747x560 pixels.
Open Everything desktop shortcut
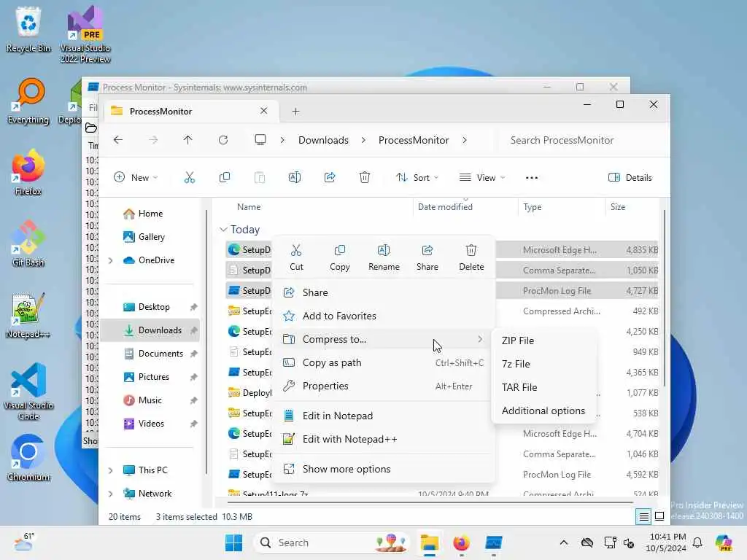28,101
